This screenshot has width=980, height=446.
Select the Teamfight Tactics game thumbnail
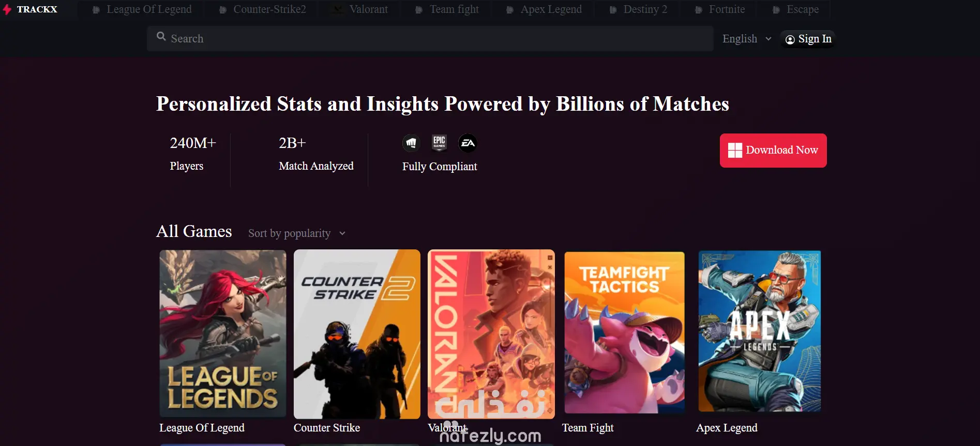coord(624,332)
